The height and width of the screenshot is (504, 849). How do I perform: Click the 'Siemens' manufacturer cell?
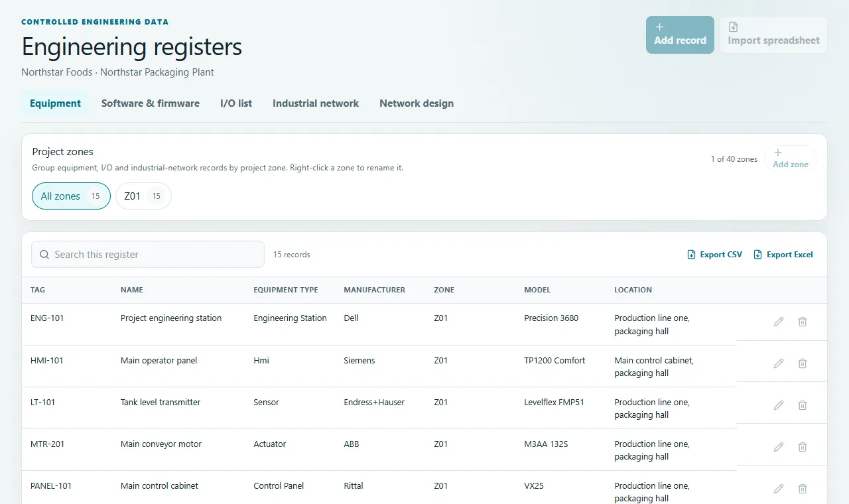359,361
